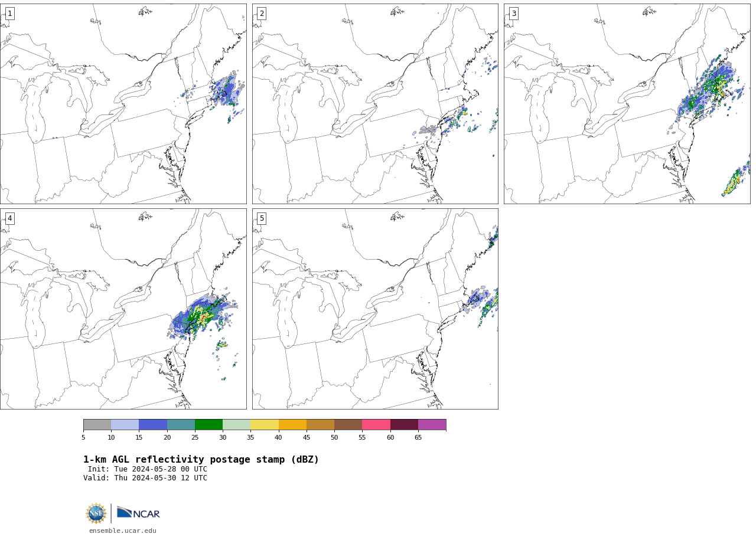The width and height of the screenshot is (756, 537).
Task: Click the maroon 60-65 dBZ swatch
Action: 404,425
